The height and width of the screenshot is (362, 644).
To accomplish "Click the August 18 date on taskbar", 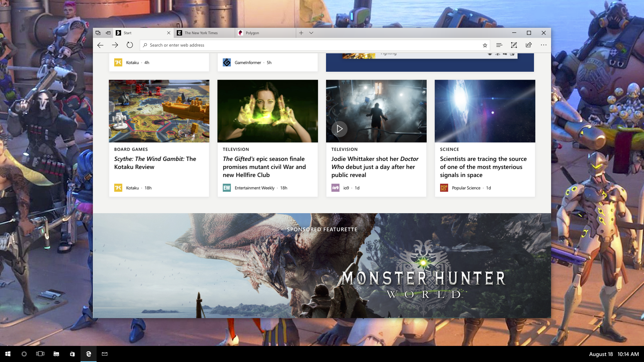I will [601, 354].
